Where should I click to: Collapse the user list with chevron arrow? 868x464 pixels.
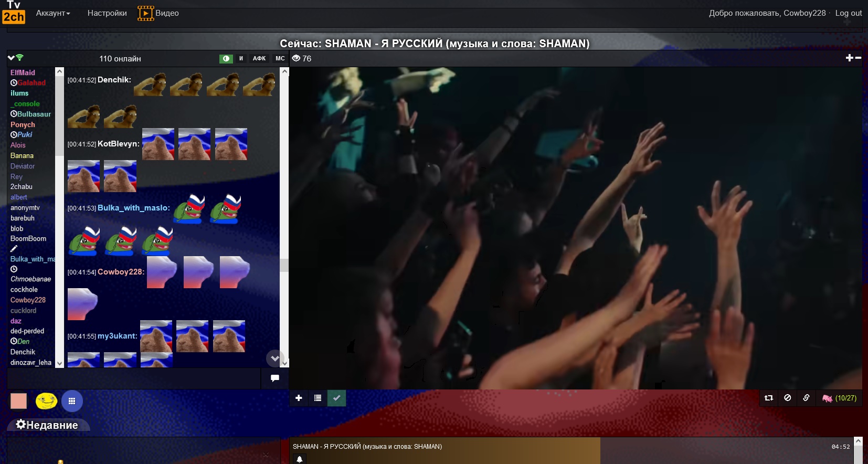pyautogui.click(x=11, y=58)
